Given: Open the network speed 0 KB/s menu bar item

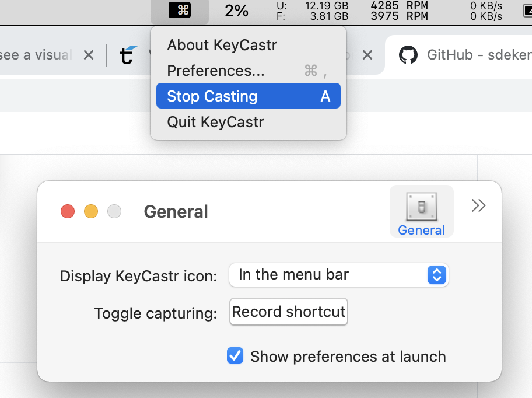Looking at the screenshot, I should click(x=486, y=11).
